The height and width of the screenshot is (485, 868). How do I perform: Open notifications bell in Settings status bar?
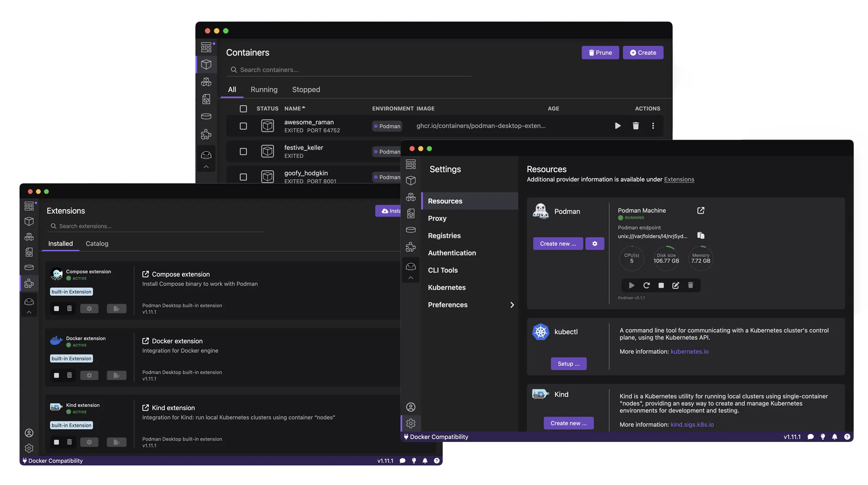(x=835, y=437)
